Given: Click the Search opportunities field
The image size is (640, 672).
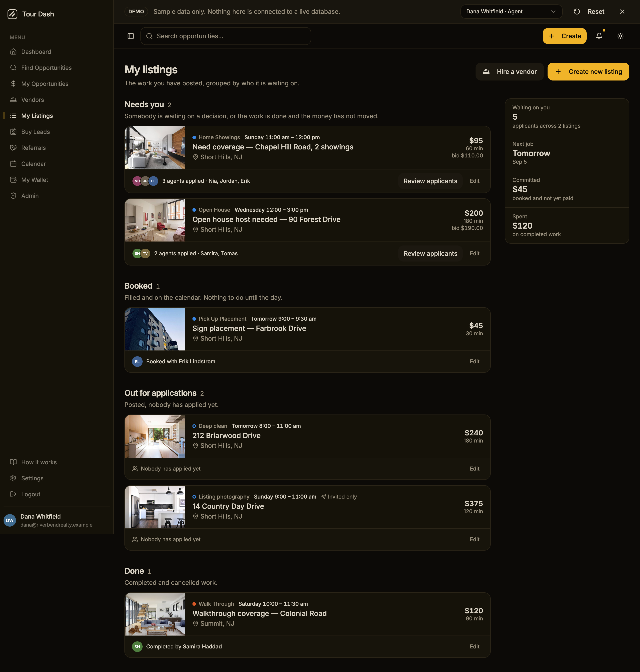Looking at the screenshot, I should coord(226,36).
